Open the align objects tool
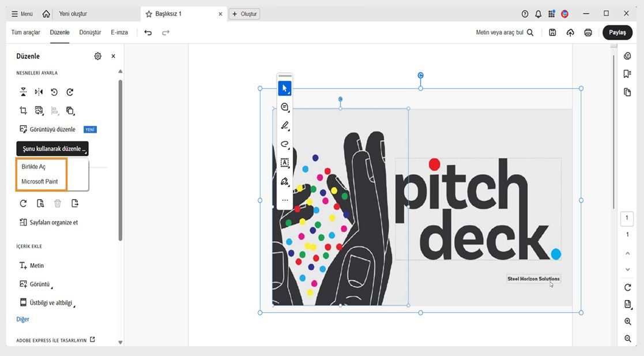Image resolution: width=644 pixels, height=356 pixels. [55, 110]
